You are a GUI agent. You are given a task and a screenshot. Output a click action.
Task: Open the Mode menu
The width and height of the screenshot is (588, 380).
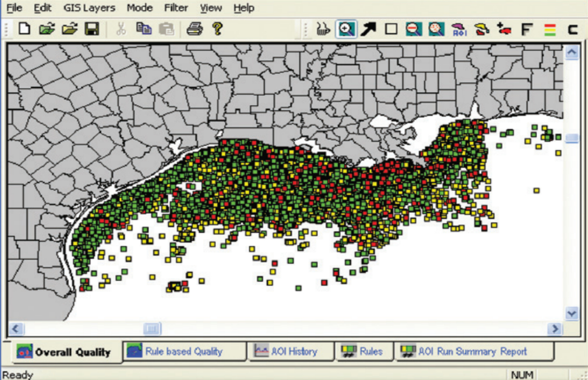tap(139, 7)
